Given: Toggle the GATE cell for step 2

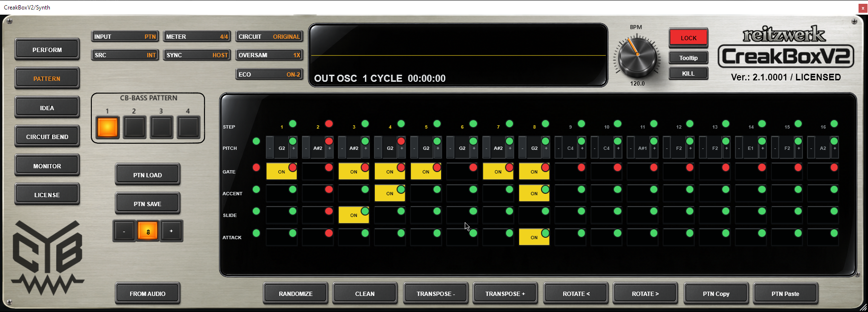Looking at the screenshot, I should point(318,172).
